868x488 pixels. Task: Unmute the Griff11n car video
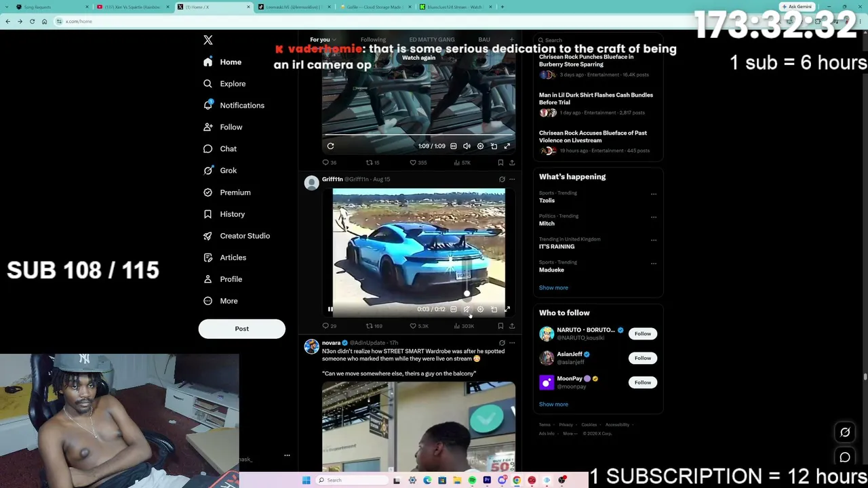pyautogui.click(x=467, y=309)
